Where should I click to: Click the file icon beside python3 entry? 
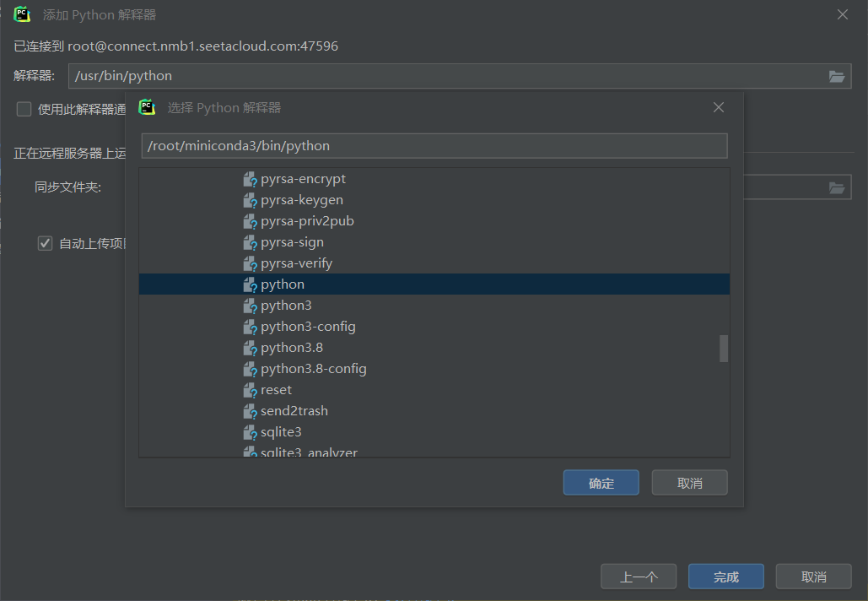tap(251, 306)
